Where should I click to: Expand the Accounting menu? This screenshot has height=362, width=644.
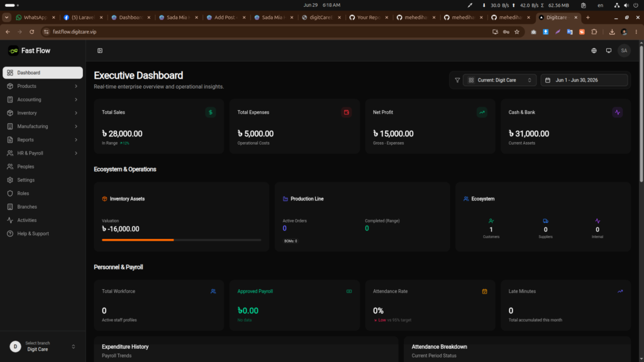43,100
